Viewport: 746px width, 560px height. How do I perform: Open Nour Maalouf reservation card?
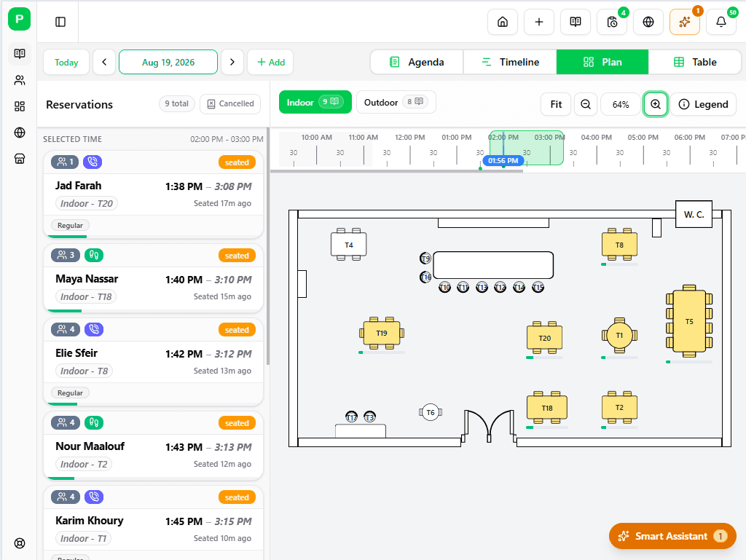pyautogui.click(x=153, y=446)
